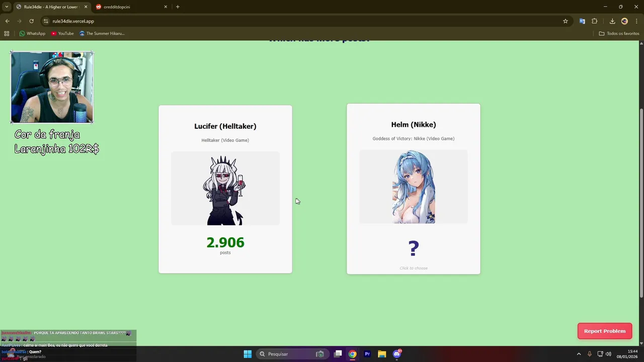The width and height of the screenshot is (644, 362).
Task: Open Discord from the taskbar
Action: click(397, 354)
